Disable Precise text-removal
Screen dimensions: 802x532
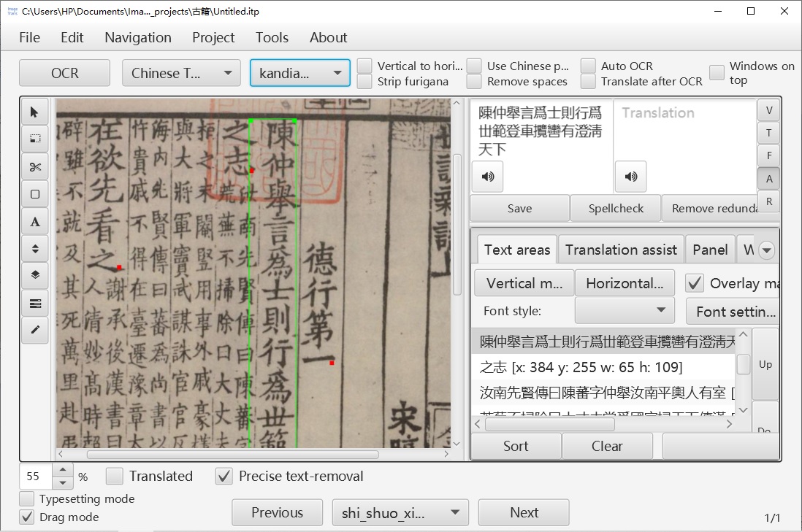click(x=224, y=477)
